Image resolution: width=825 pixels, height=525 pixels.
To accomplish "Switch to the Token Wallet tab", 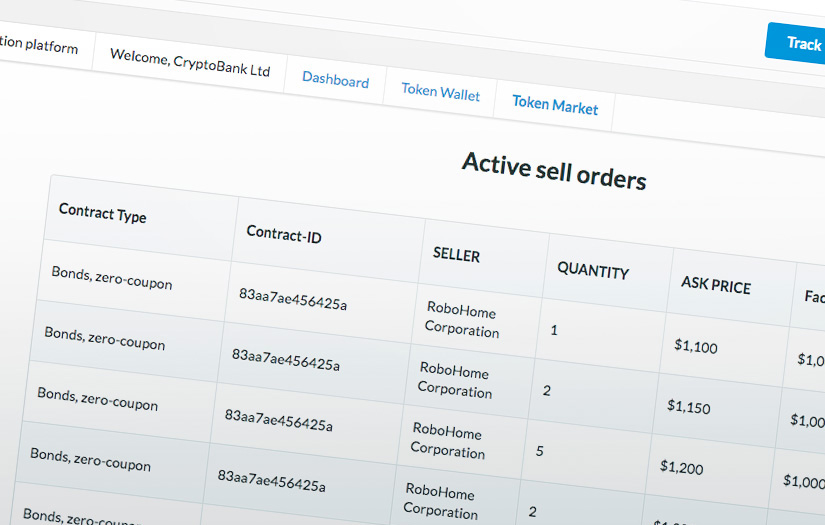I will pos(440,93).
